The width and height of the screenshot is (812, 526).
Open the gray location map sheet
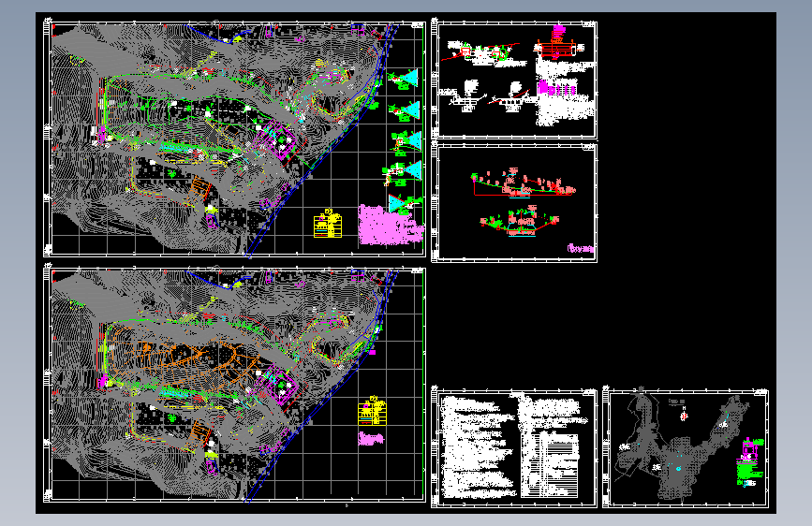pos(686,448)
